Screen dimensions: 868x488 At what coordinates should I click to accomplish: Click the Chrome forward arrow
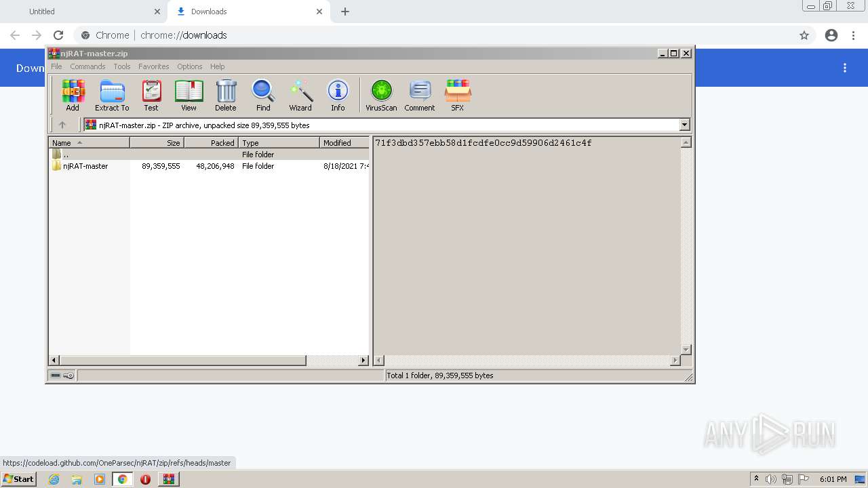click(37, 35)
